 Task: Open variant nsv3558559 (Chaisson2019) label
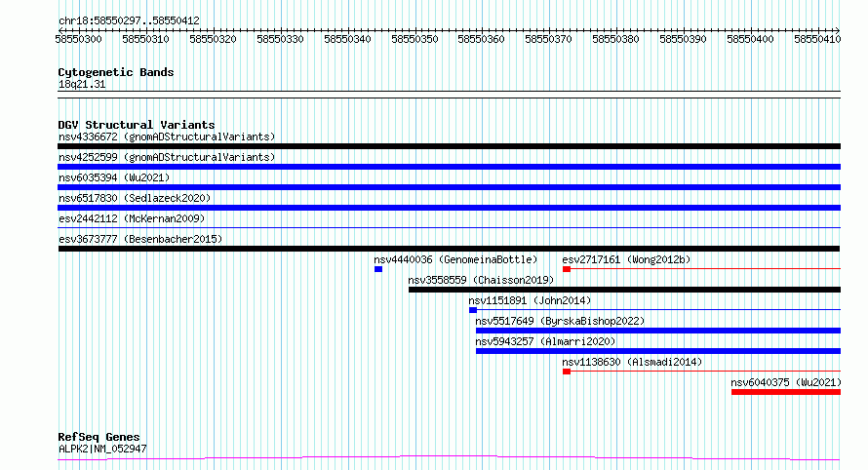point(481,280)
